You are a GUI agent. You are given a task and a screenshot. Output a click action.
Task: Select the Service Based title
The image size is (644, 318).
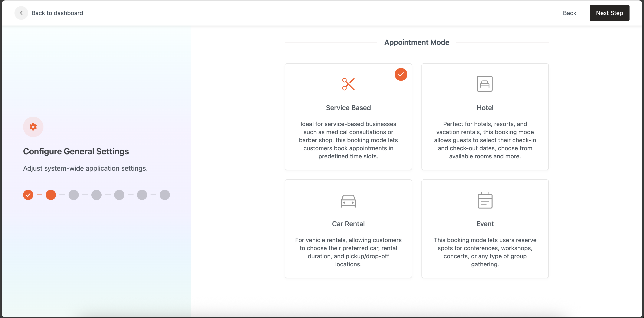tap(348, 108)
